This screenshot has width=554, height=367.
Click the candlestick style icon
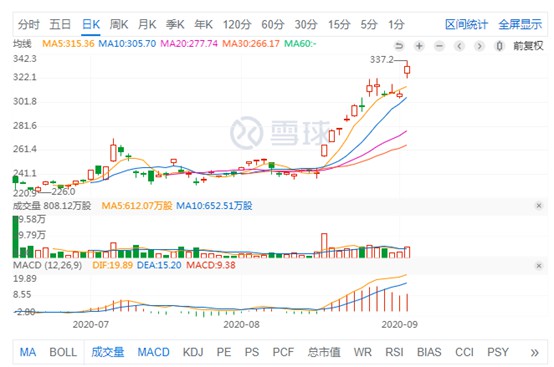tap(499, 46)
